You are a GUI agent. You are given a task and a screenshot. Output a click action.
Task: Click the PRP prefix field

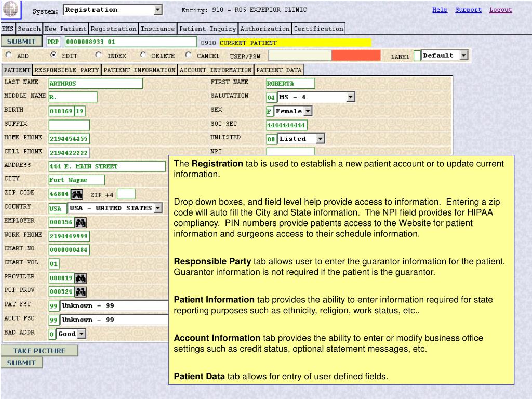pos(54,42)
